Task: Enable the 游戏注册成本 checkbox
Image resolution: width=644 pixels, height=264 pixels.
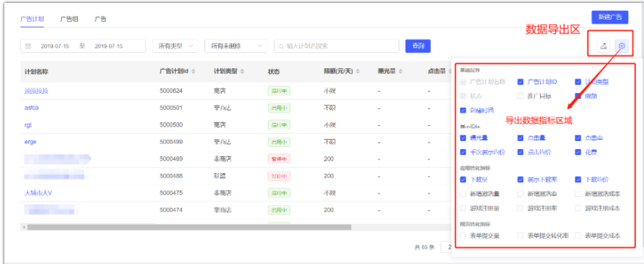Action: (578, 208)
